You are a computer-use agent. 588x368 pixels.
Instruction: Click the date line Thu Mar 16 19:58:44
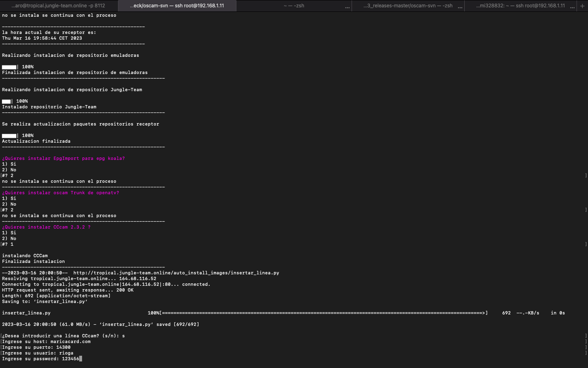(x=42, y=38)
